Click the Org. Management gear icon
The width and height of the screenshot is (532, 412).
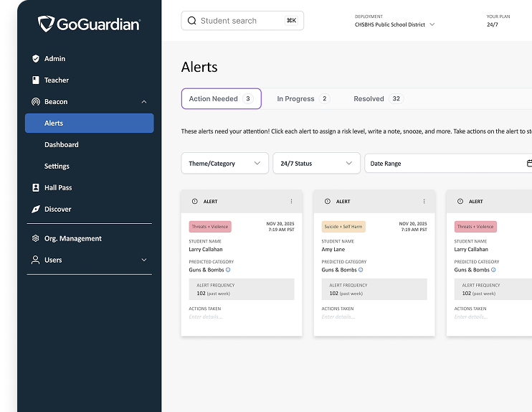(x=36, y=238)
